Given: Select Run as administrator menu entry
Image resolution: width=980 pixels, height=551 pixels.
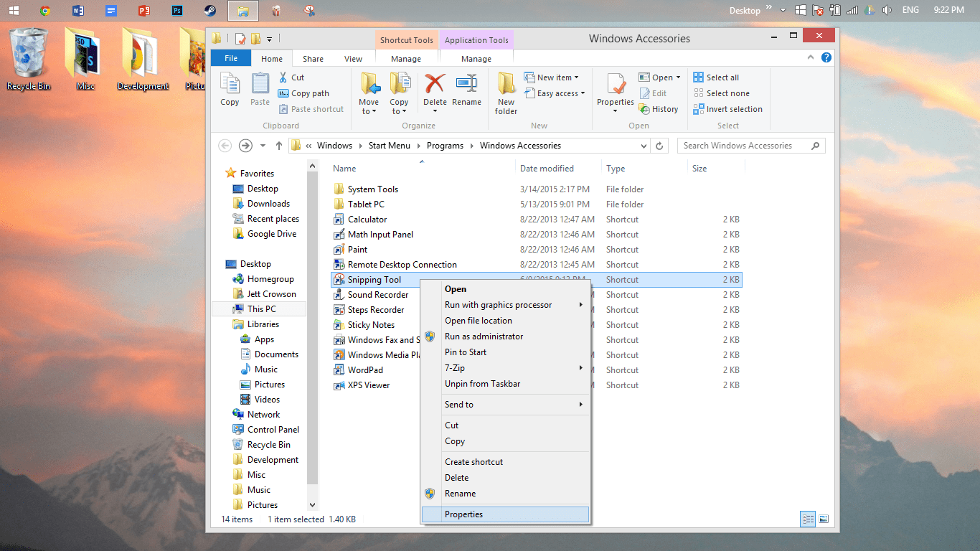Looking at the screenshot, I should (484, 336).
